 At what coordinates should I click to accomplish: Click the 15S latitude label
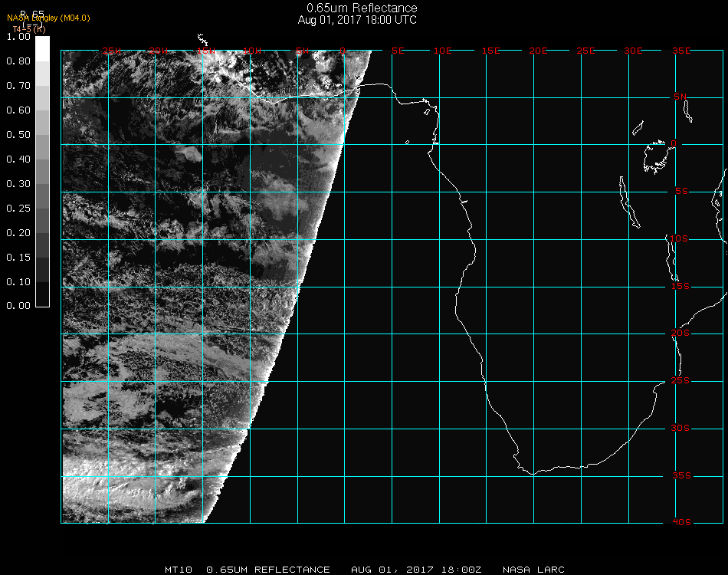(x=680, y=286)
